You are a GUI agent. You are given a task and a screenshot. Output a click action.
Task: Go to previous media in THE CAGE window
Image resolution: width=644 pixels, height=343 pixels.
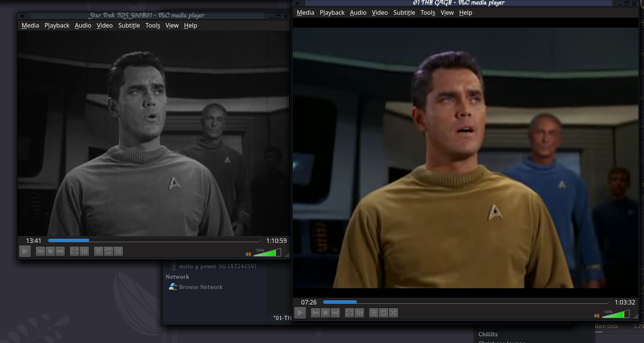316,313
